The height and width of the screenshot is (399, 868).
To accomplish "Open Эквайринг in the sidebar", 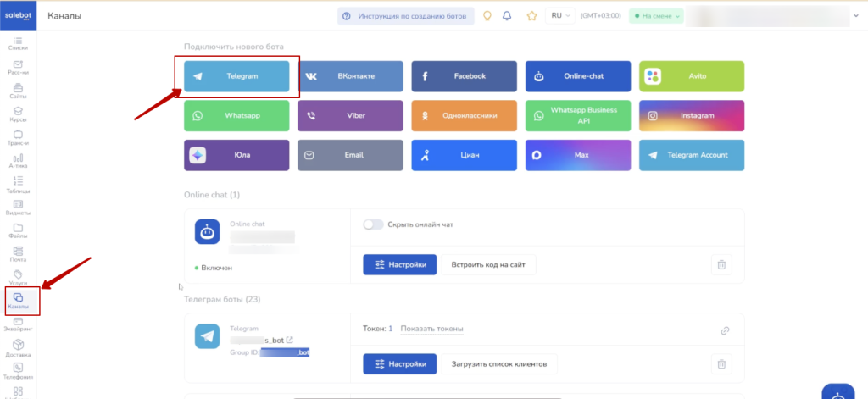I will pos(19,324).
